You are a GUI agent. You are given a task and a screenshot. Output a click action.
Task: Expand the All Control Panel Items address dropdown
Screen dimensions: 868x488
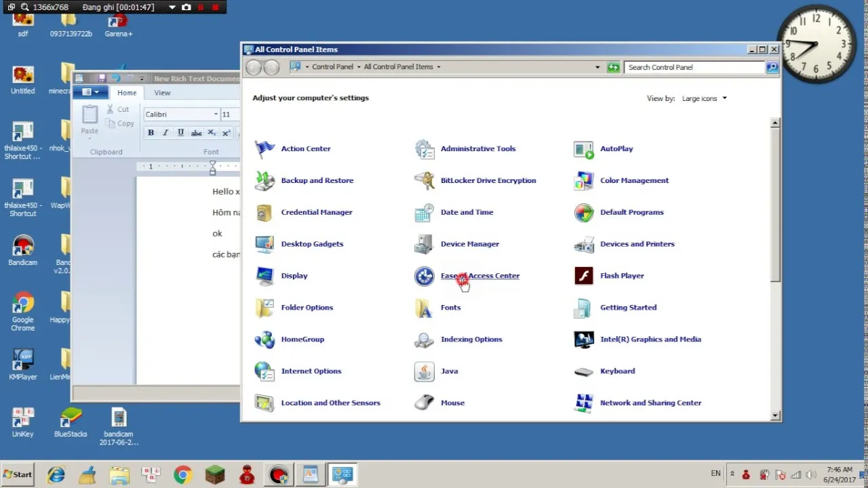coord(437,66)
